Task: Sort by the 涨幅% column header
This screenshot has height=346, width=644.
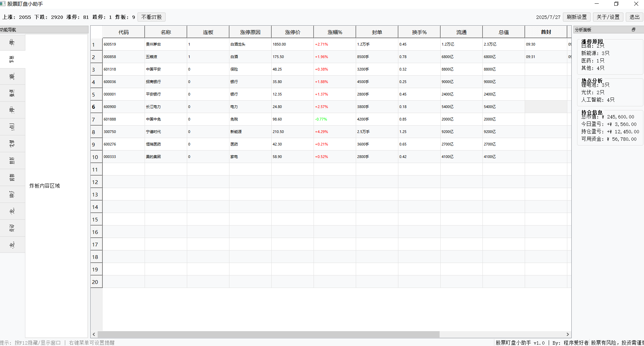Action: [335, 32]
